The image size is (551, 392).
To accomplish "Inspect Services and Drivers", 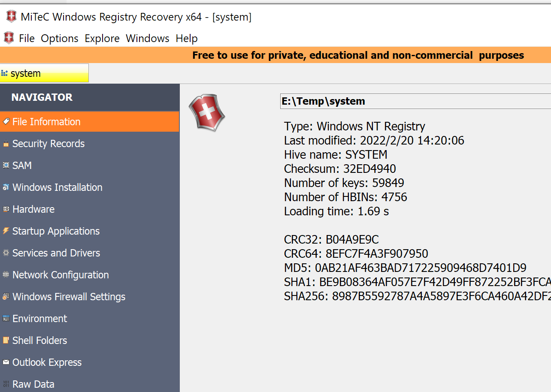I will point(56,253).
